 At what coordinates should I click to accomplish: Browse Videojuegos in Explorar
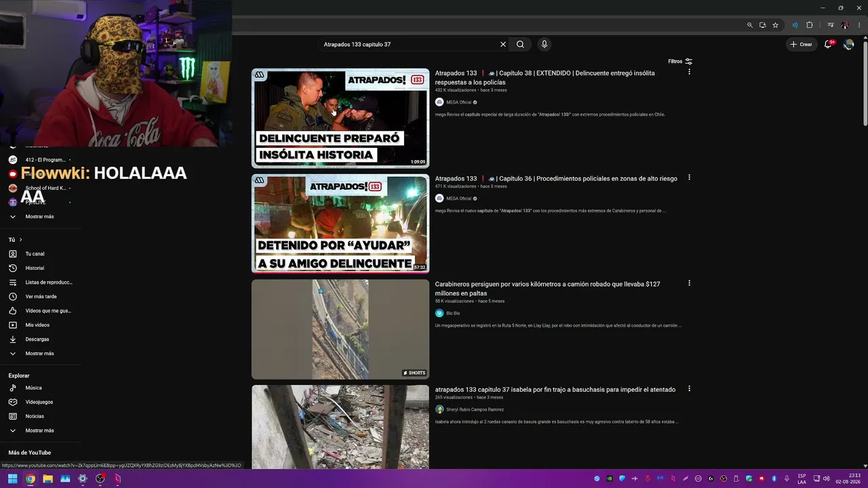coord(41,403)
